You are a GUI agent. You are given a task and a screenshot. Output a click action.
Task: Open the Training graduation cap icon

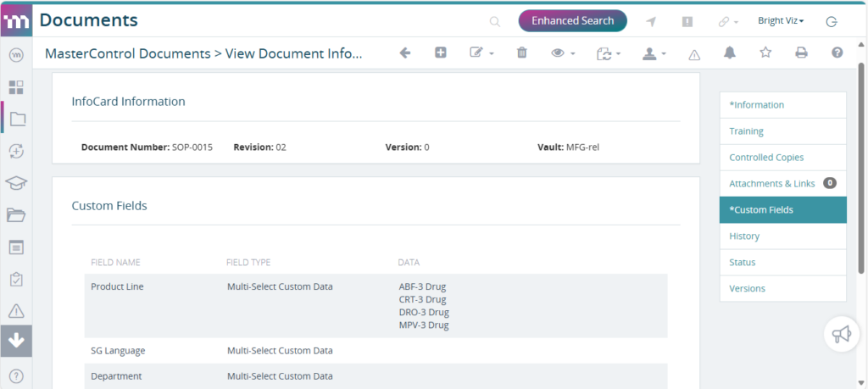17,182
